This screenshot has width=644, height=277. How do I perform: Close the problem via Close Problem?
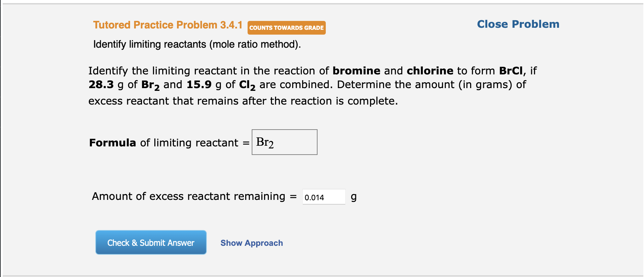518,24
